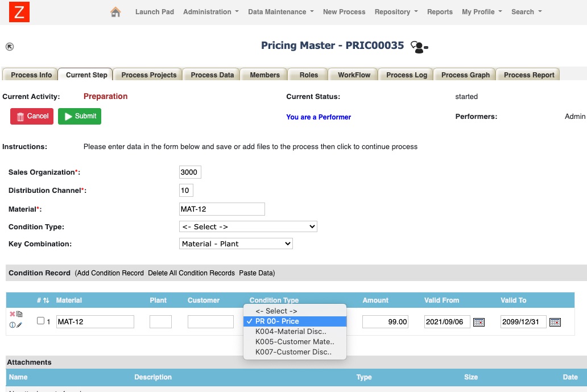
Task: Click the Submit button
Action: [79, 116]
